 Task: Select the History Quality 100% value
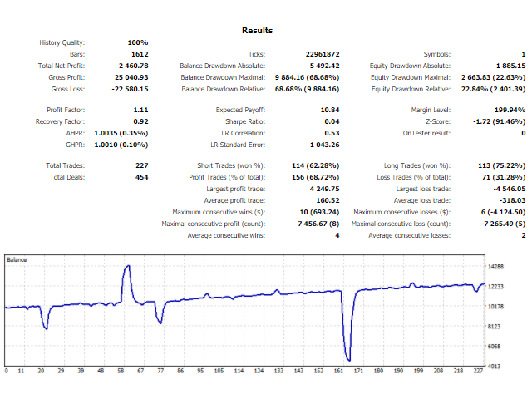click(138, 42)
